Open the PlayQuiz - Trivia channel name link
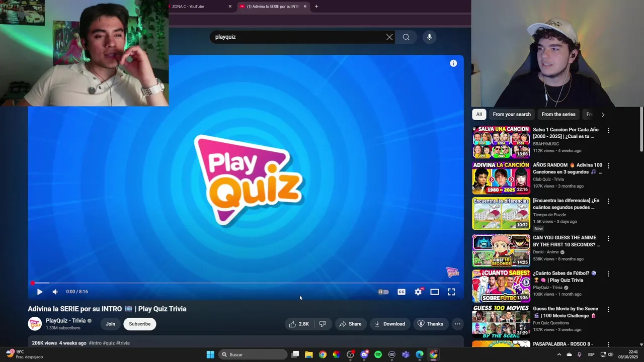 66,321
